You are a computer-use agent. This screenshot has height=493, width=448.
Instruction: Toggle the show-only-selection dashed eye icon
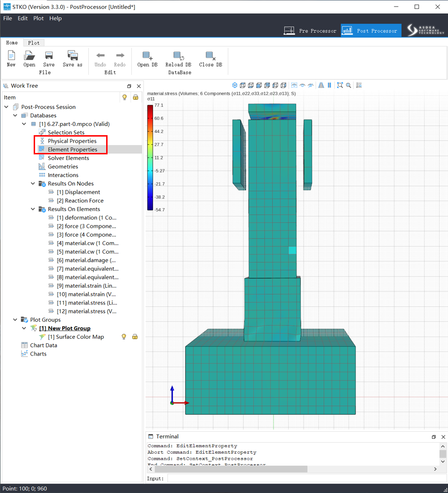coord(294,85)
